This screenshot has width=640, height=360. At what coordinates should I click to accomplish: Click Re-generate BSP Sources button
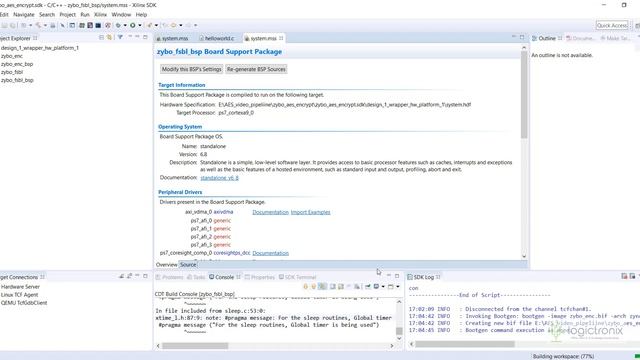point(256,69)
